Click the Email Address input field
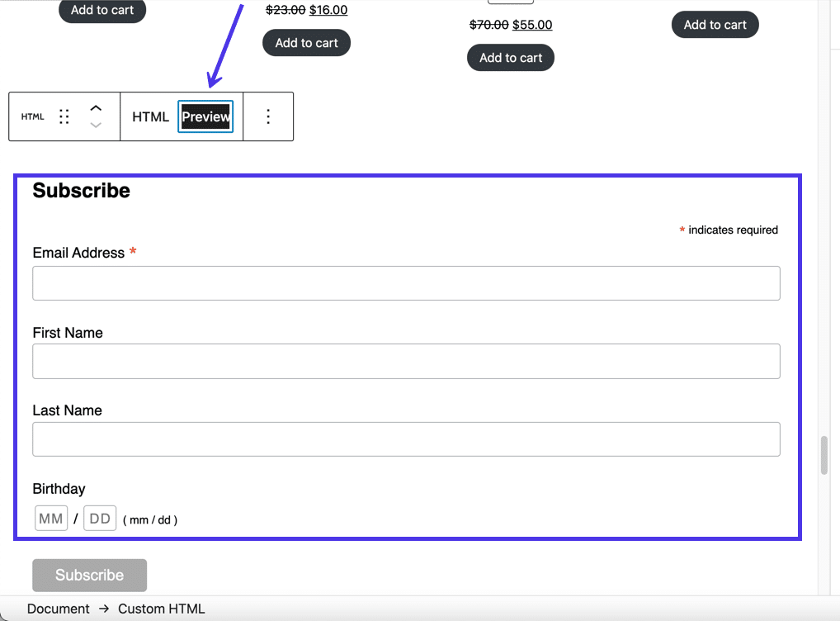The height and width of the screenshot is (621, 840). tap(406, 283)
